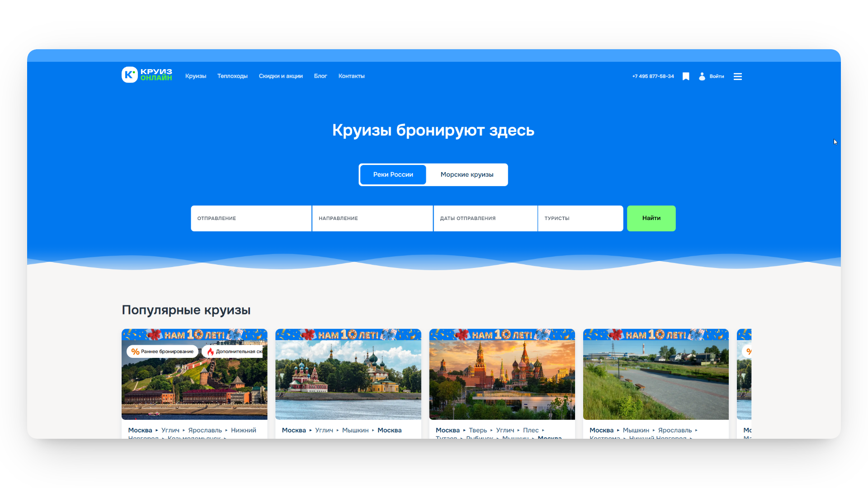Viewport: 868px width, 488px height.
Task: Open the Туристы selector
Action: pyautogui.click(x=580, y=218)
